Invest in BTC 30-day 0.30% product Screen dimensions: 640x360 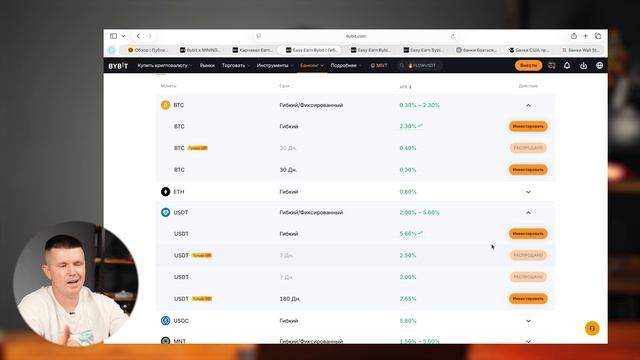(x=528, y=170)
